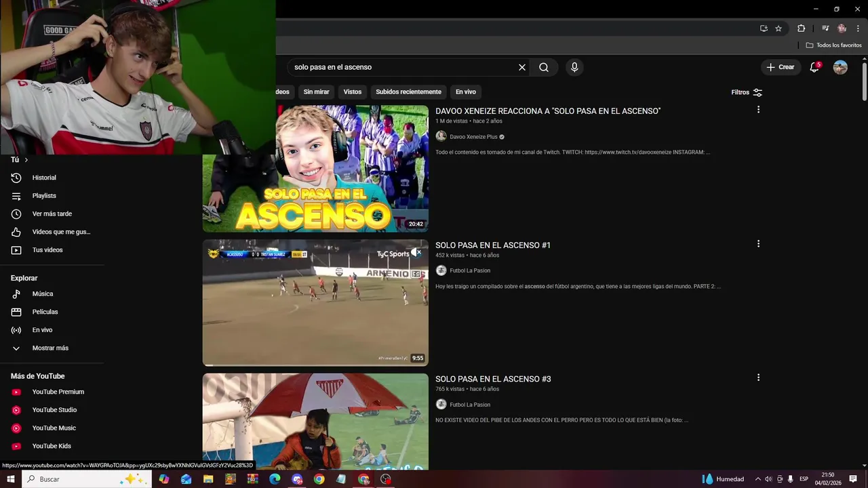Visit Futbol La Pasion channel under video #1
Screen dimensions: 868x488
470,270
